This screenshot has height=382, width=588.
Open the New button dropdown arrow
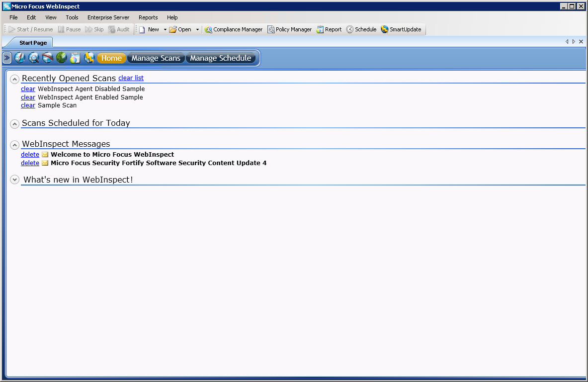(x=165, y=30)
